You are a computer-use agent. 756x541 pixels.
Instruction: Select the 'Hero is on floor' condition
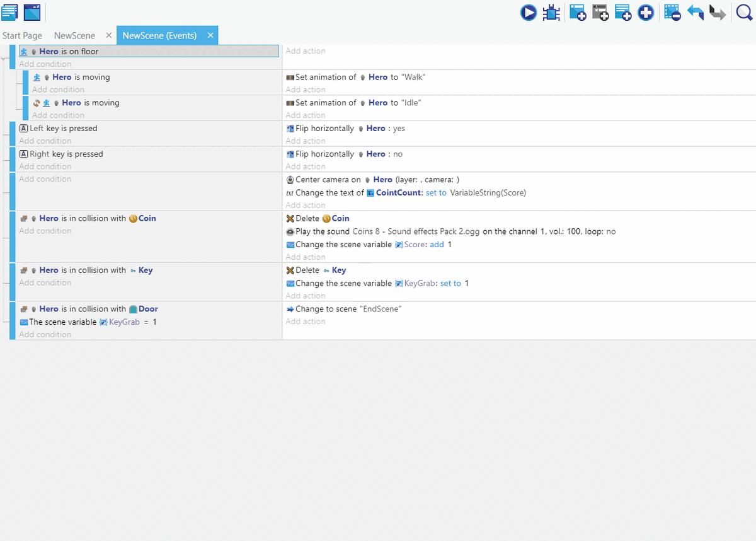pos(149,52)
